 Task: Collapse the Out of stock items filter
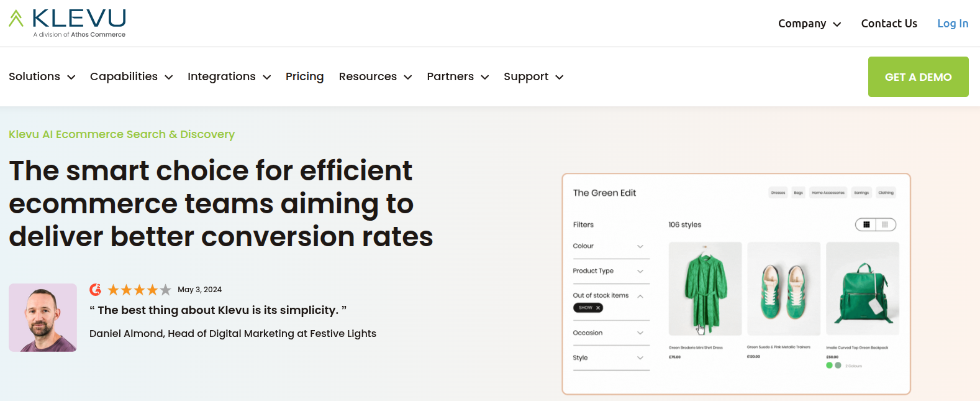pos(611,296)
